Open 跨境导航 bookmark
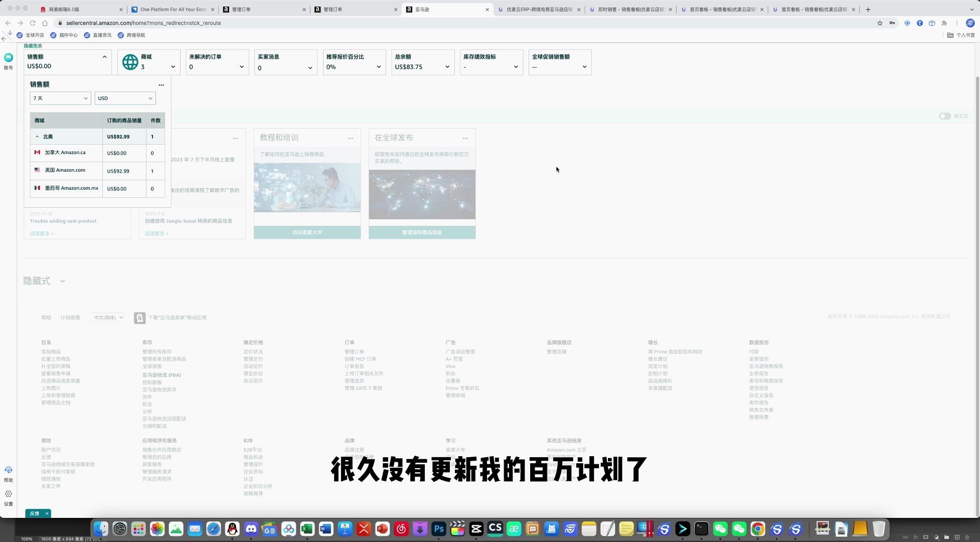 [131, 35]
